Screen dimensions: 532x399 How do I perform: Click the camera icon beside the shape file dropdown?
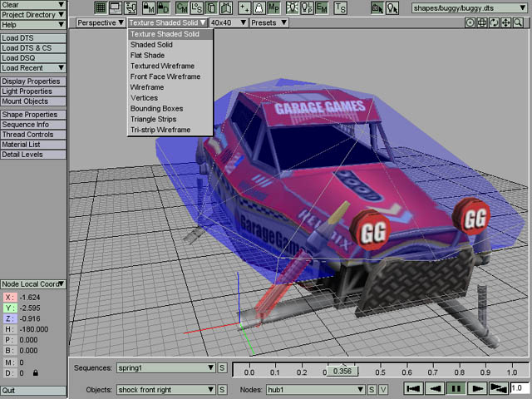377,7
